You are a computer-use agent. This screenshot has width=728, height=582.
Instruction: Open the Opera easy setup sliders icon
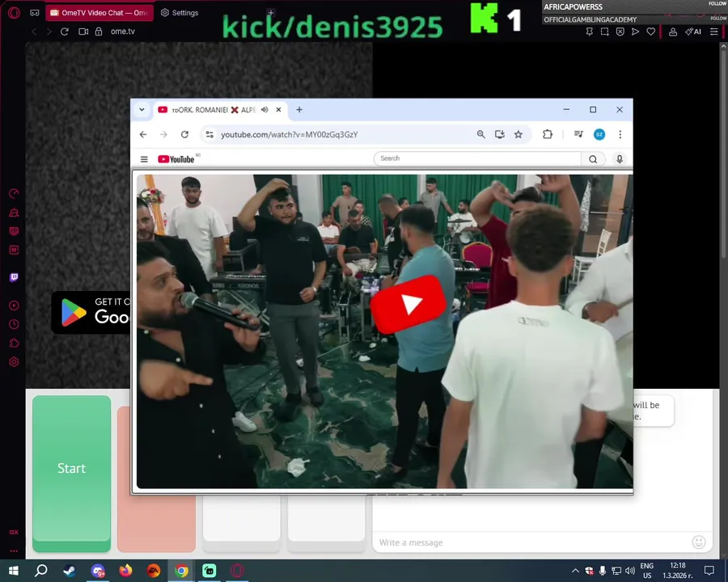click(714, 32)
